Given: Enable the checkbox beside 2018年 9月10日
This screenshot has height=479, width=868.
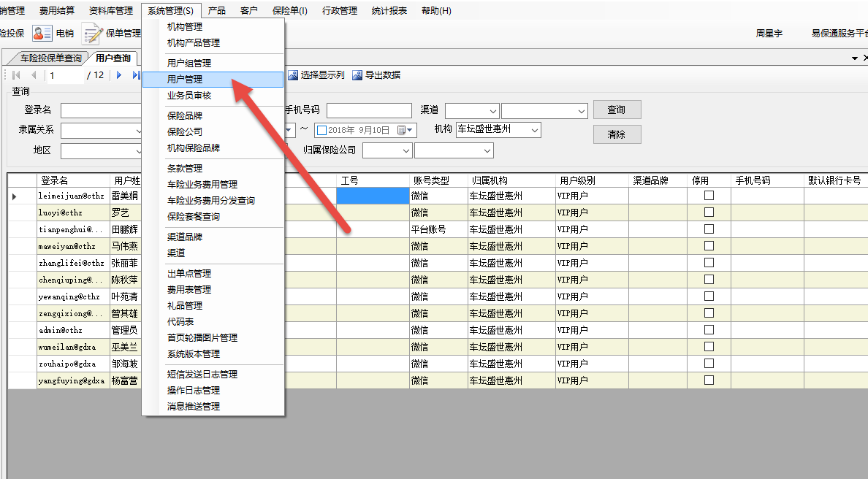Looking at the screenshot, I should [321, 131].
